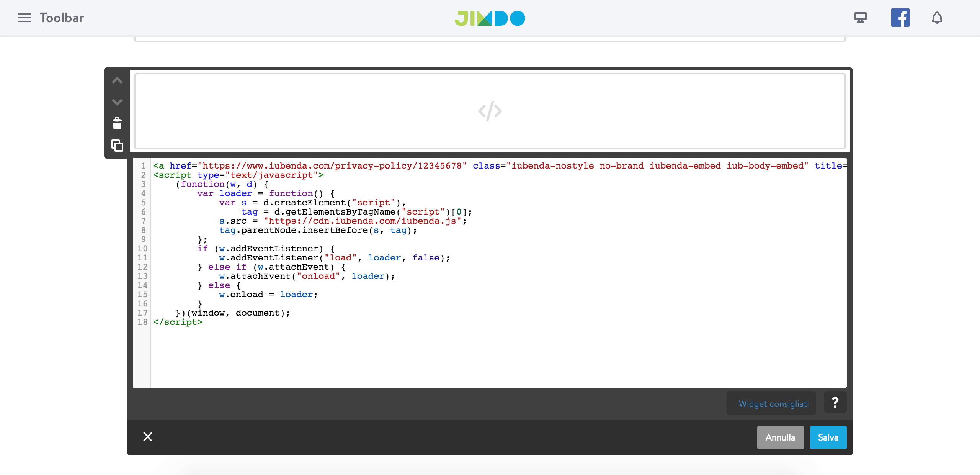Delete element with trash icon

point(117,124)
